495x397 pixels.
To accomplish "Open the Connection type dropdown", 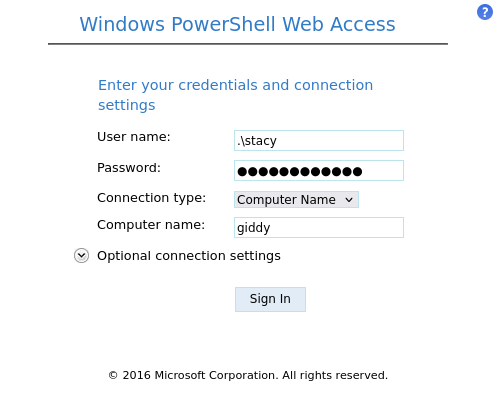I will [296, 199].
